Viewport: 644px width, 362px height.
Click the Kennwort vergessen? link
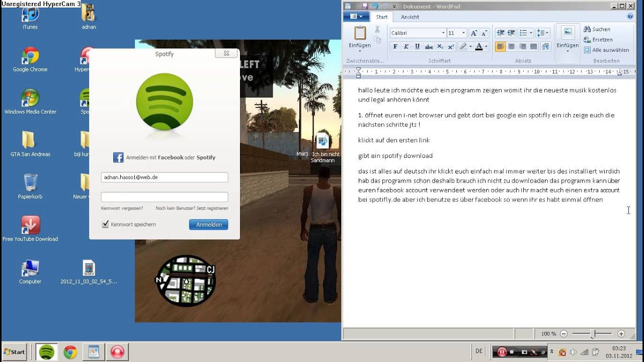coord(122,208)
